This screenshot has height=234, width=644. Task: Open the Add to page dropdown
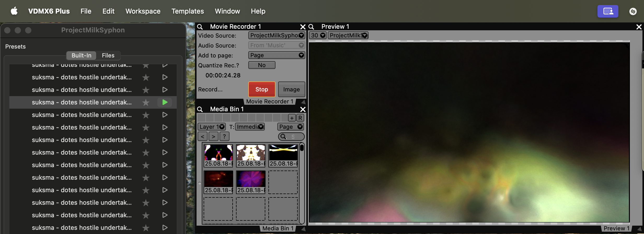(x=277, y=55)
